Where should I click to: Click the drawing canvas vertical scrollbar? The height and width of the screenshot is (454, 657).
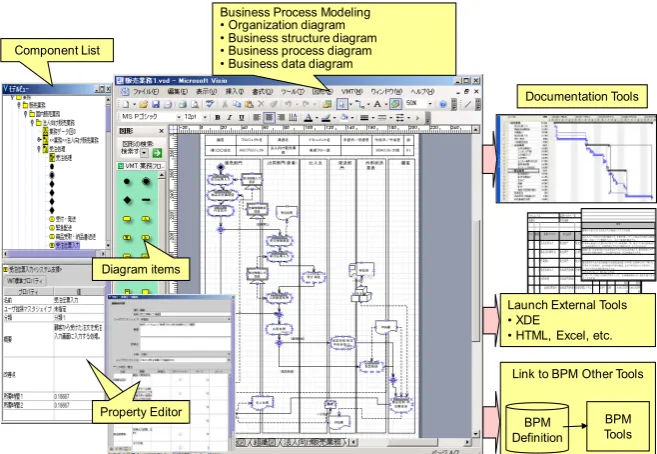(475, 282)
